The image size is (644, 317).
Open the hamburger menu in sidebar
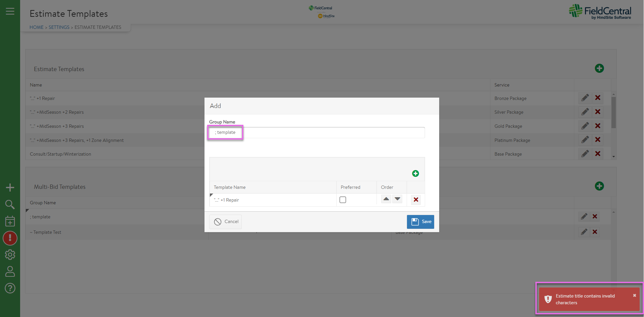coord(10,11)
